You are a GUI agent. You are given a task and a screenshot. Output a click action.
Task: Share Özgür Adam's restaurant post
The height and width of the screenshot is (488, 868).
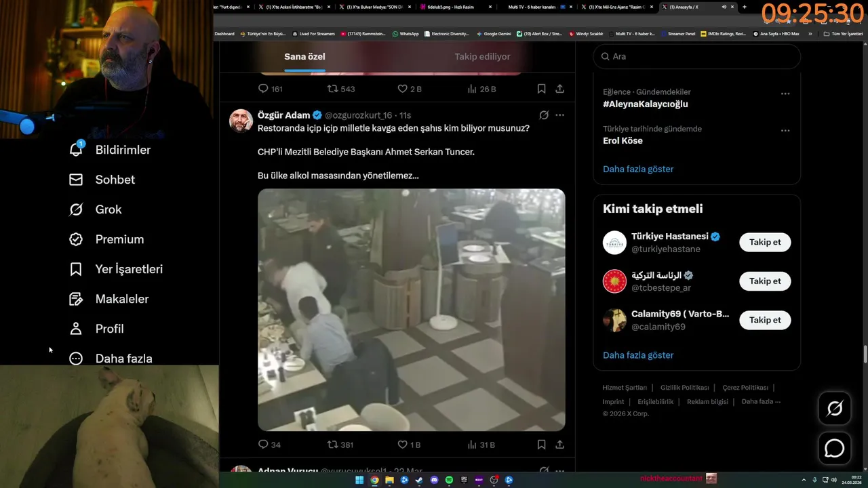[559, 445]
